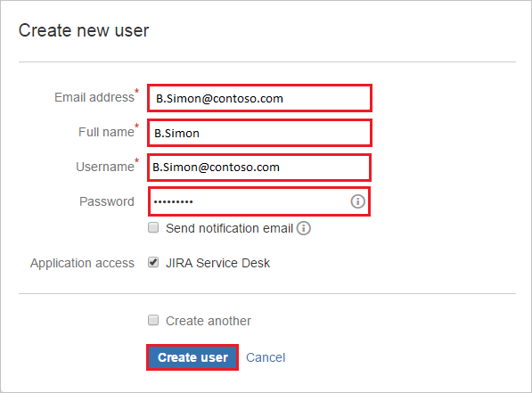Screen dimensions: 532x393
Task: Tick the Create another checkbox
Action: (x=153, y=320)
